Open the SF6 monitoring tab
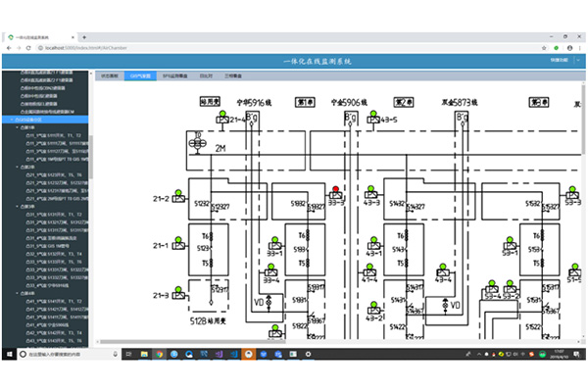The width and height of the screenshot is (588, 392). [x=174, y=74]
